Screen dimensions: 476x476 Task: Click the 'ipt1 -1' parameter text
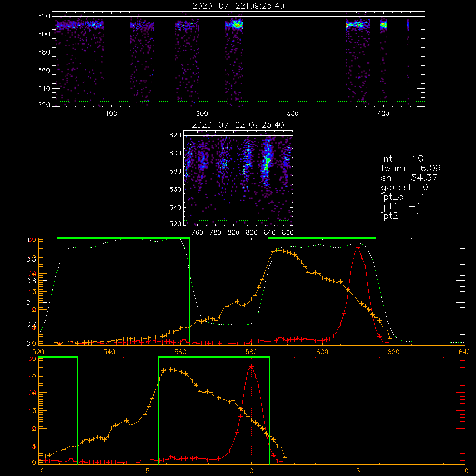click(401, 207)
